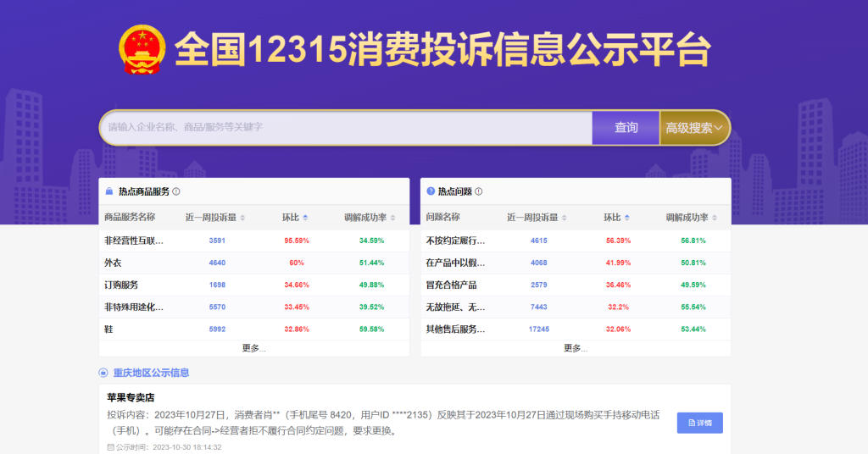Screen dimensions: 868x454
Task: Sort issues by 调解成功率 sort arrows
Action: 715,218
